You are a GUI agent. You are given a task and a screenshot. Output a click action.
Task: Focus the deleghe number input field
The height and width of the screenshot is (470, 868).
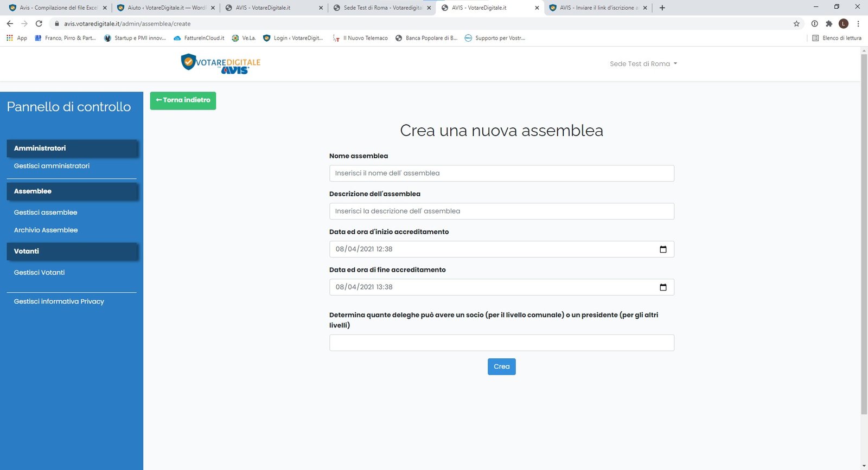tap(501, 343)
